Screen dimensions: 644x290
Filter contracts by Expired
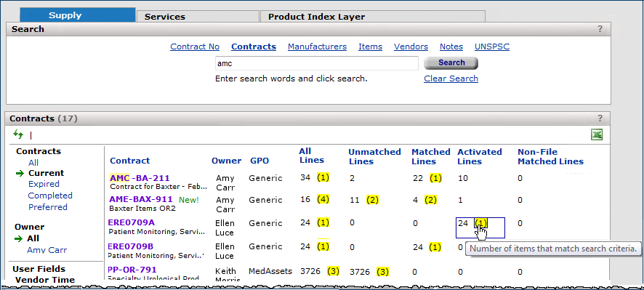(44, 184)
